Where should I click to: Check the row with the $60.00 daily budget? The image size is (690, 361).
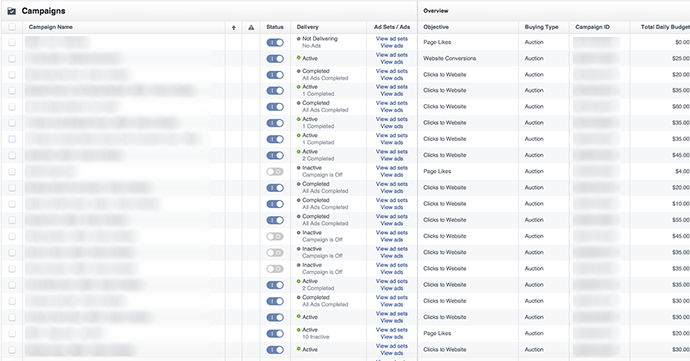(x=12, y=107)
